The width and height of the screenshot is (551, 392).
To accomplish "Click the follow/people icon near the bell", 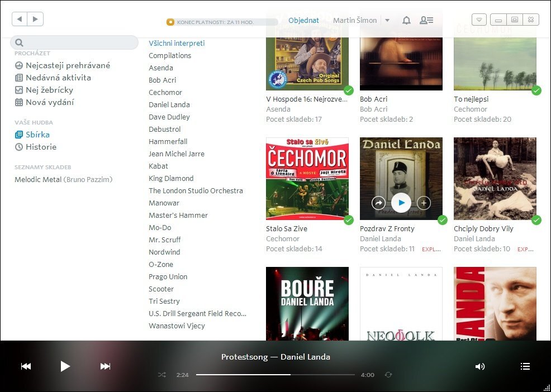I will tap(427, 20).
